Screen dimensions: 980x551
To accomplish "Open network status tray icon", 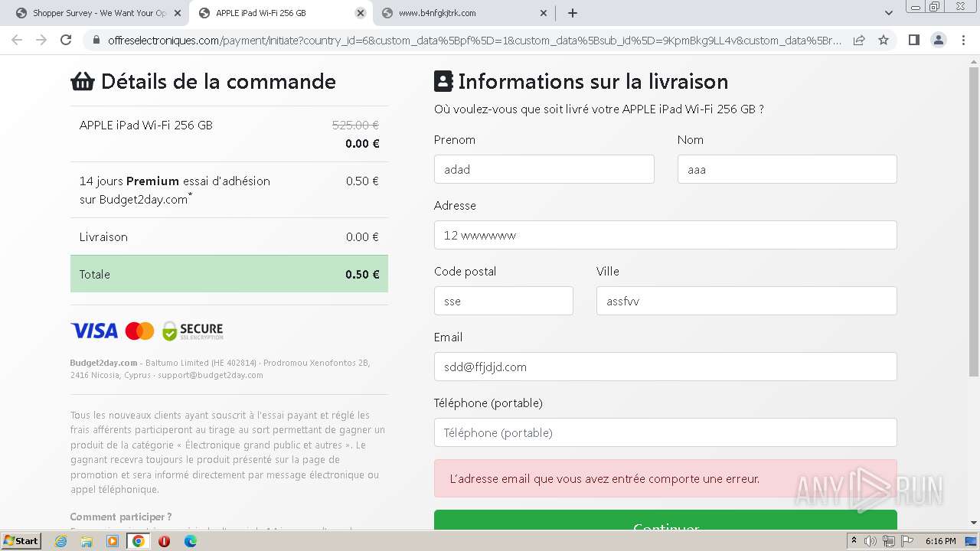I will (x=889, y=541).
